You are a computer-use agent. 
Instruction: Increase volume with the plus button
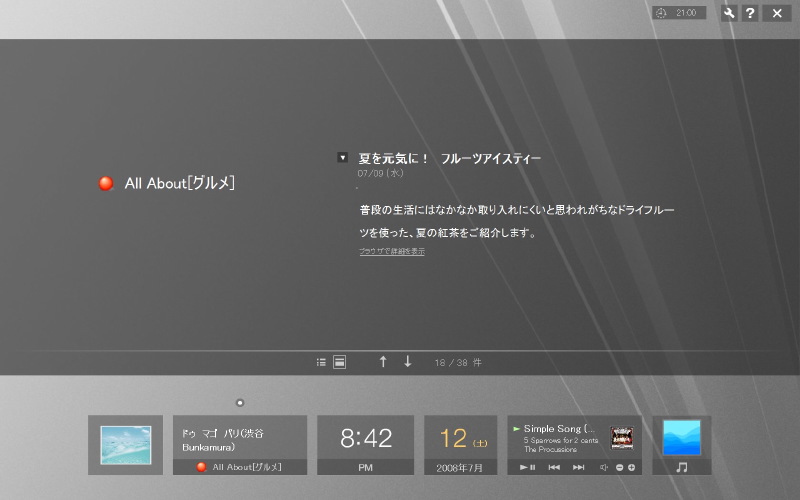[632, 467]
